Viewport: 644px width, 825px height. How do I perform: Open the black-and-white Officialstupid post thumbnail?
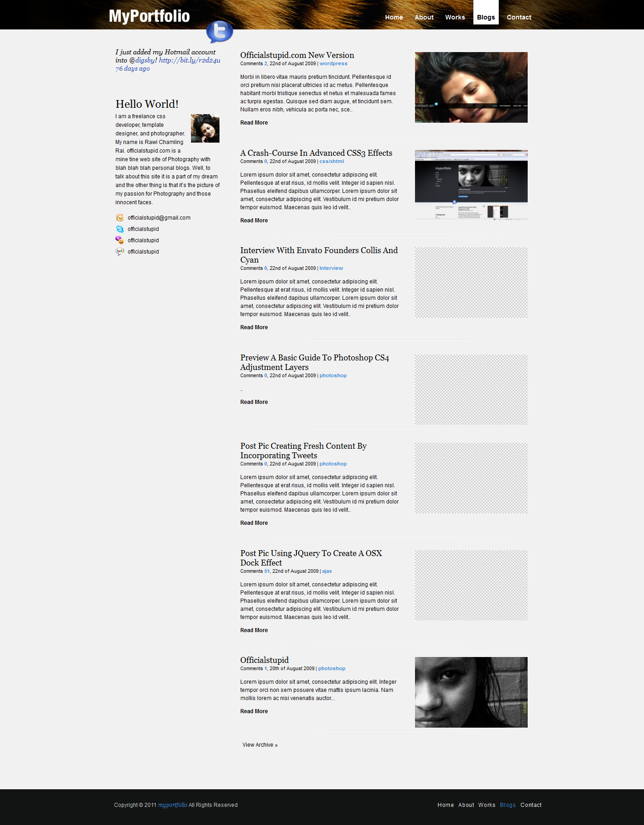click(471, 692)
